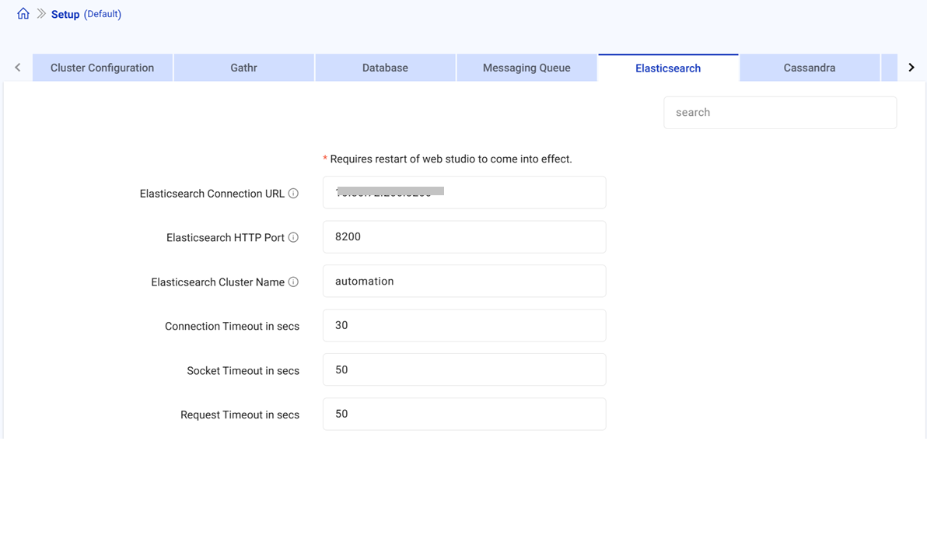
Task: Select the Elasticsearch Connection URL field
Action: (x=464, y=192)
